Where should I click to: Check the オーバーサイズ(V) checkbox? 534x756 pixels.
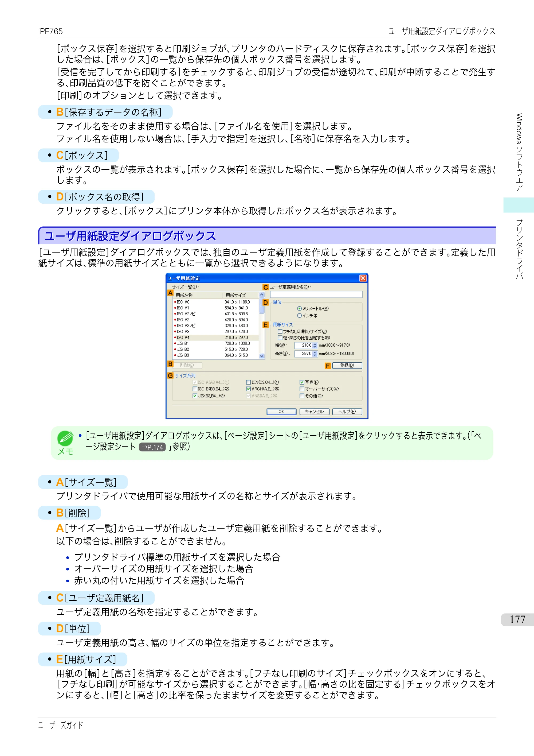click(302, 389)
